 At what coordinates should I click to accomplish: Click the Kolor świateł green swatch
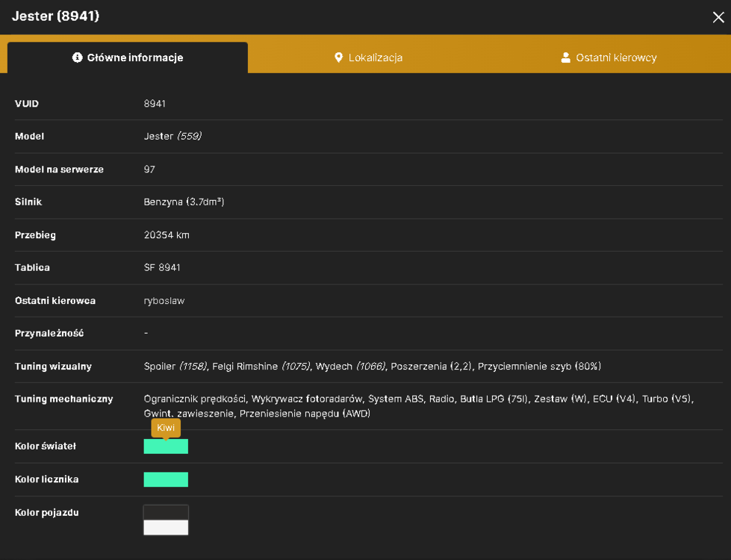(166, 447)
